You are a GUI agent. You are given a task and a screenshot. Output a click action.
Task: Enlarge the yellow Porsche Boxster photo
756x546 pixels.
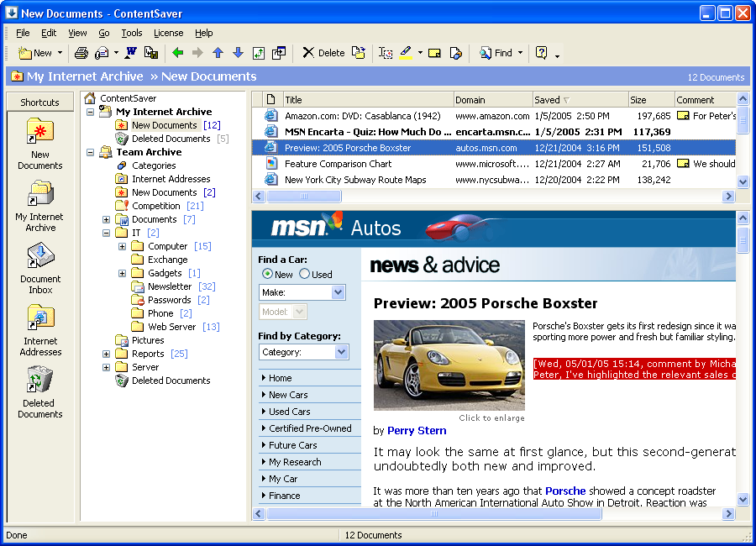pyautogui.click(x=449, y=365)
